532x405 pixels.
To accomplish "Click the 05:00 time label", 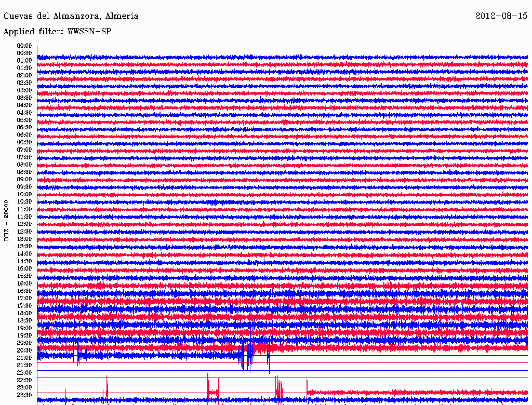I will point(24,120).
